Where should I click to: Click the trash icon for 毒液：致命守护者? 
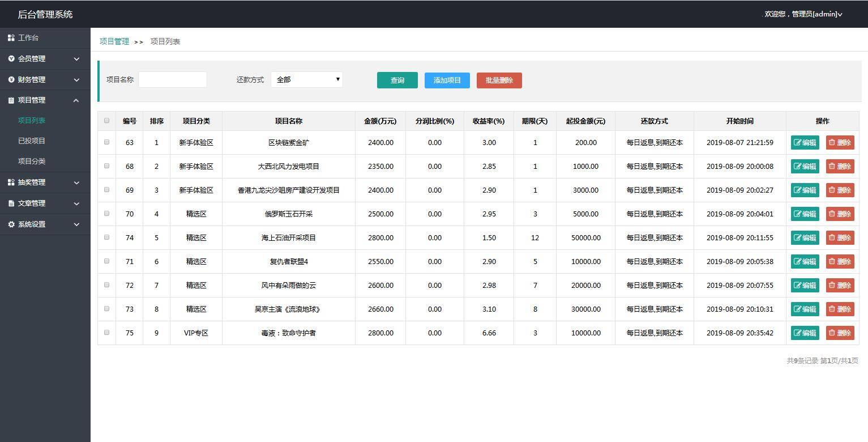point(832,333)
